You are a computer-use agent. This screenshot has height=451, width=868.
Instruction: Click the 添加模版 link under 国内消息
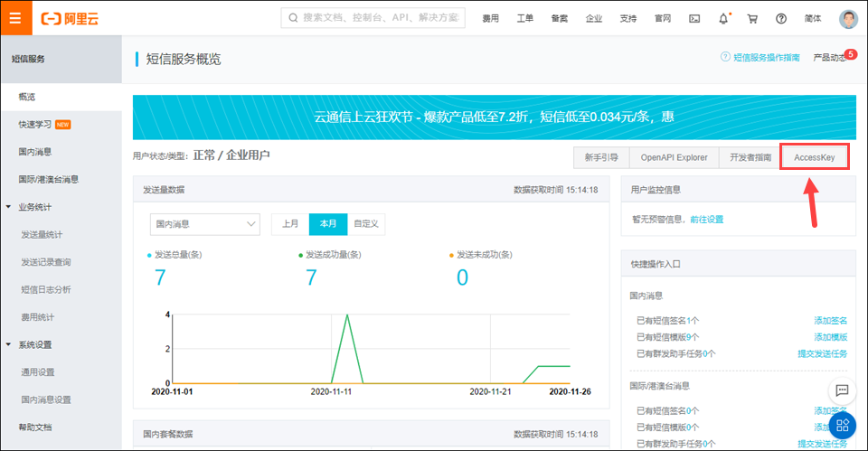click(x=830, y=337)
